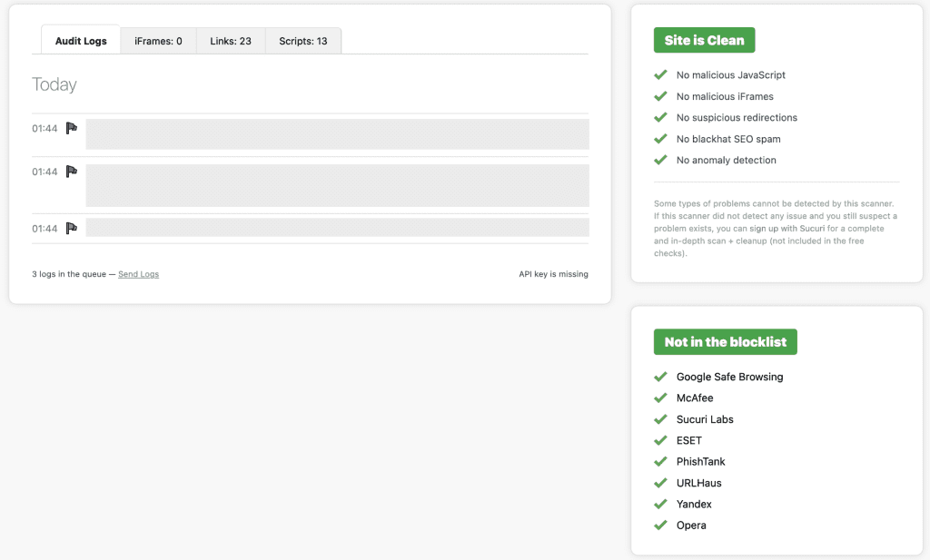This screenshot has width=930, height=560.
Task: Click the flag icon of the second log entry
Action: coord(72,172)
